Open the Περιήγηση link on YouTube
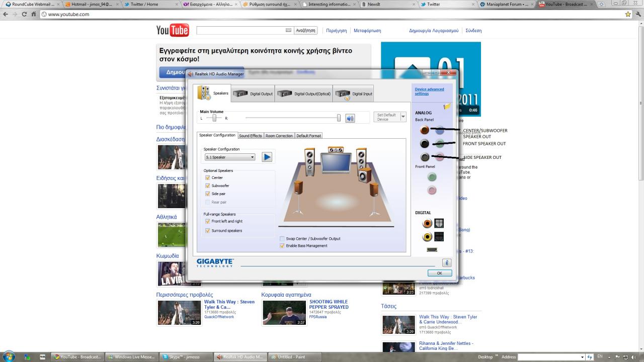Screen dimensions: 644x362 pyautogui.click(x=336, y=31)
